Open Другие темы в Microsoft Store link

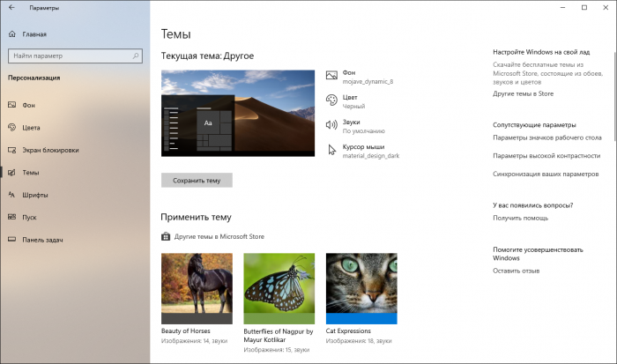(219, 236)
